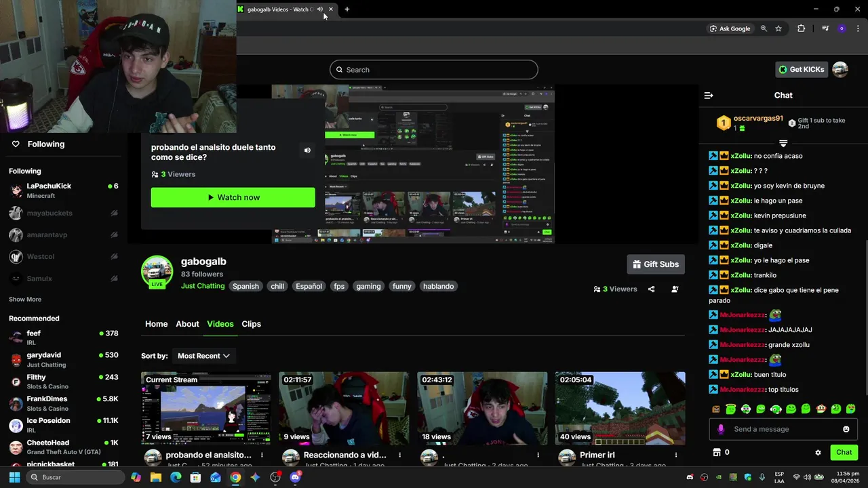Click the Gift Subs button

(656, 264)
